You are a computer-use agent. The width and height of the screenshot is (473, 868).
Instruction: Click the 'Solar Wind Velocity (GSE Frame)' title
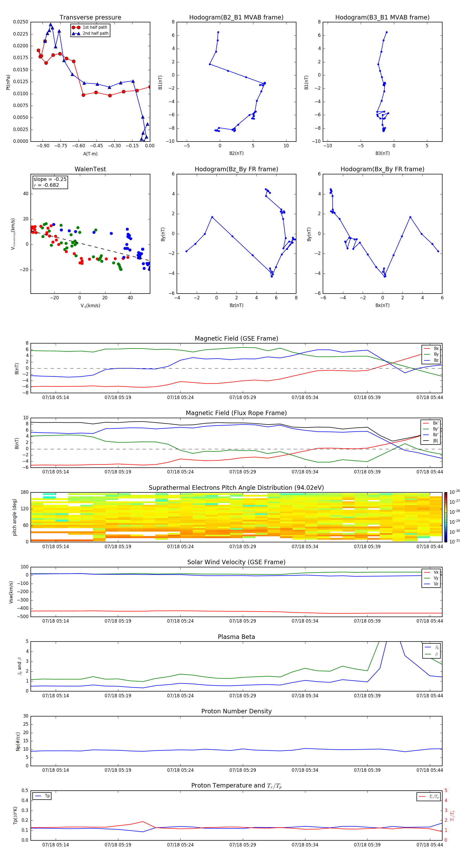tap(236, 562)
